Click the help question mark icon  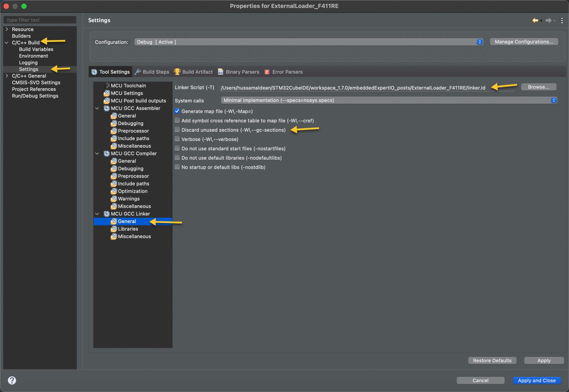[x=12, y=380]
